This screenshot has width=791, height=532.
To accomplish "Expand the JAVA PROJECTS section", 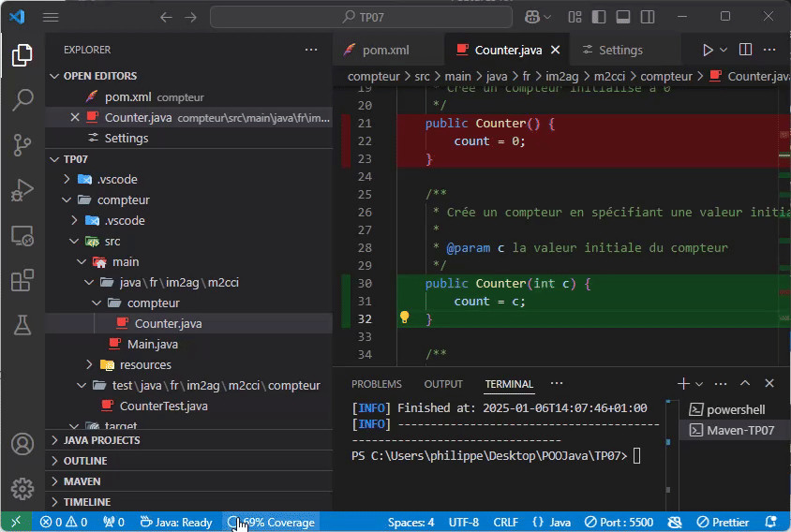I will click(x=101, y=440).
